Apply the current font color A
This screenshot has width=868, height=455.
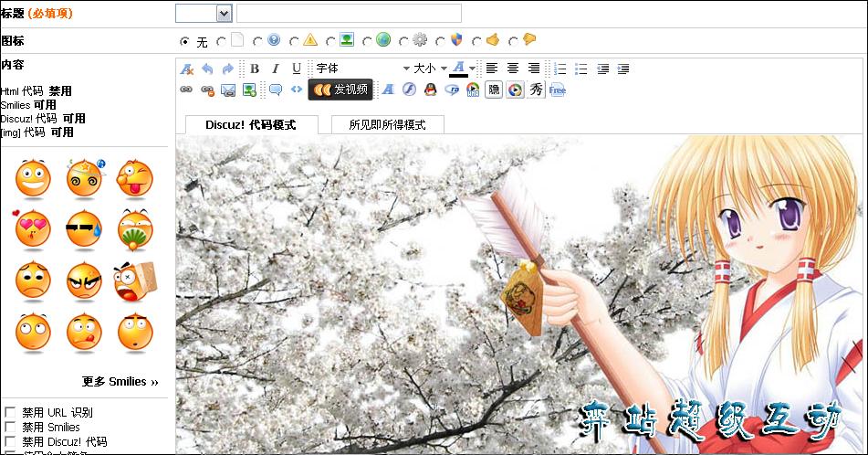[x=458, y=69]
